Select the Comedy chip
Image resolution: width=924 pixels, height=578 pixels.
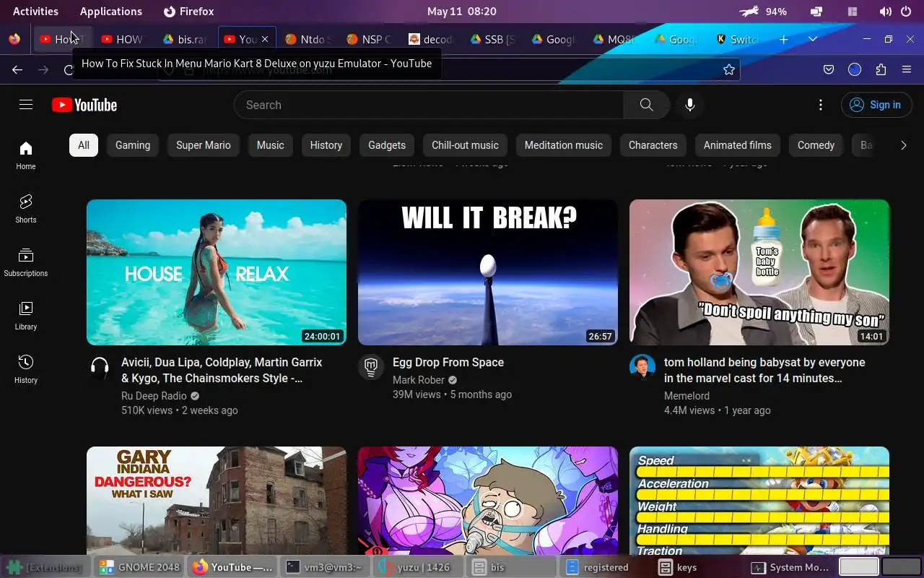point(816,145)
